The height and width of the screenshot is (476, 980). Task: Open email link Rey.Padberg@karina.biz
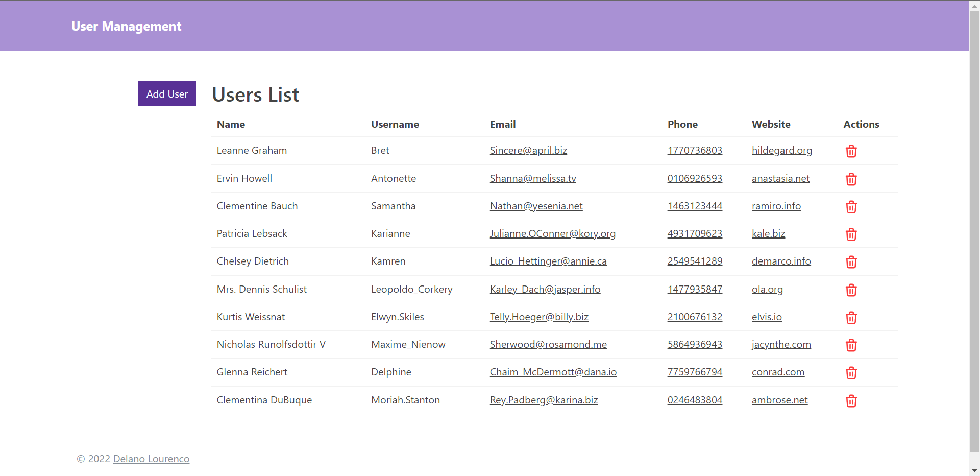point(544,400)
